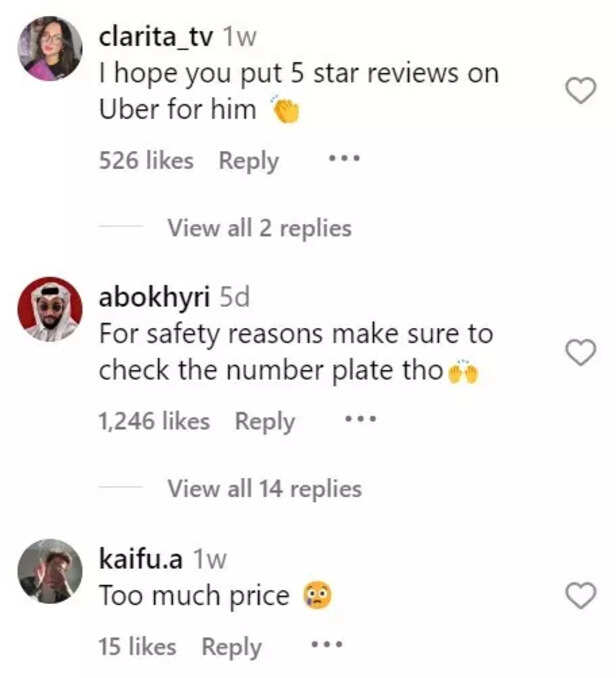Open more options for abokhyri's comment
The width and height of the screenshot is (616, 678).
(361, 419)
